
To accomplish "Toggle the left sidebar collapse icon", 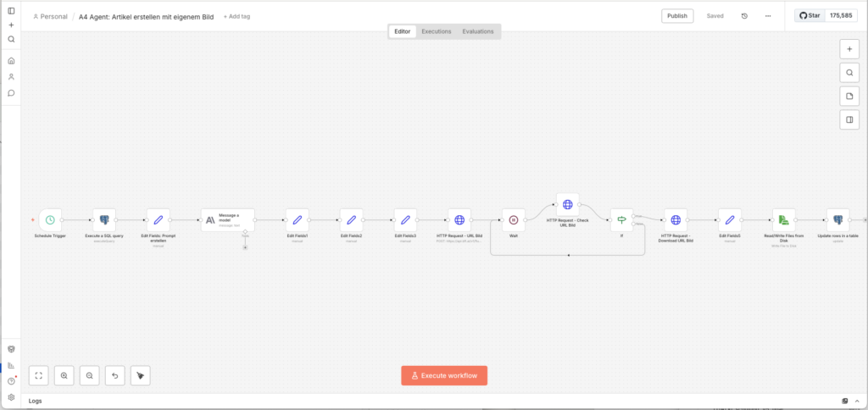I will pos(11,10).
